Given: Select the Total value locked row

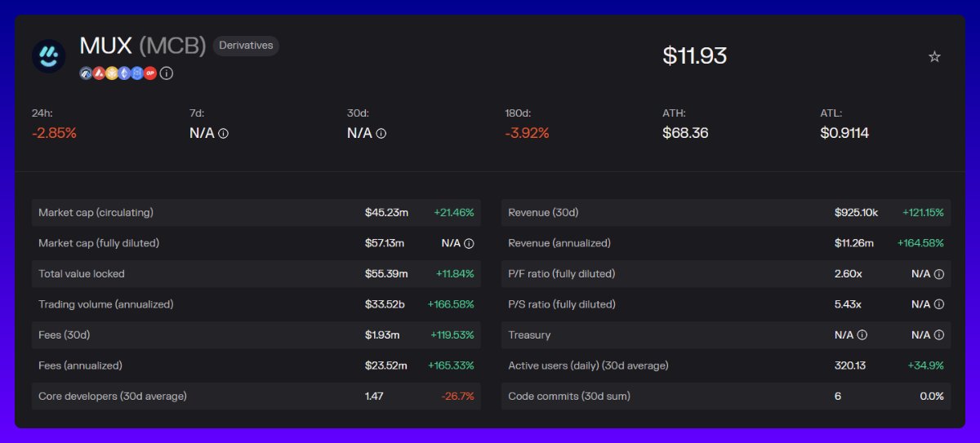Looking at the screenshot, I should [256, 274].
